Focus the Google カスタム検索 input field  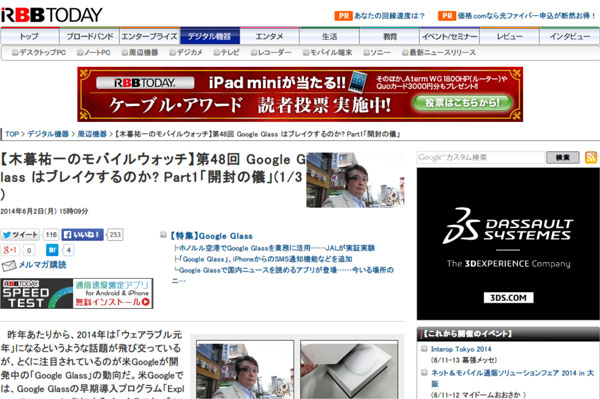point(480,157)
